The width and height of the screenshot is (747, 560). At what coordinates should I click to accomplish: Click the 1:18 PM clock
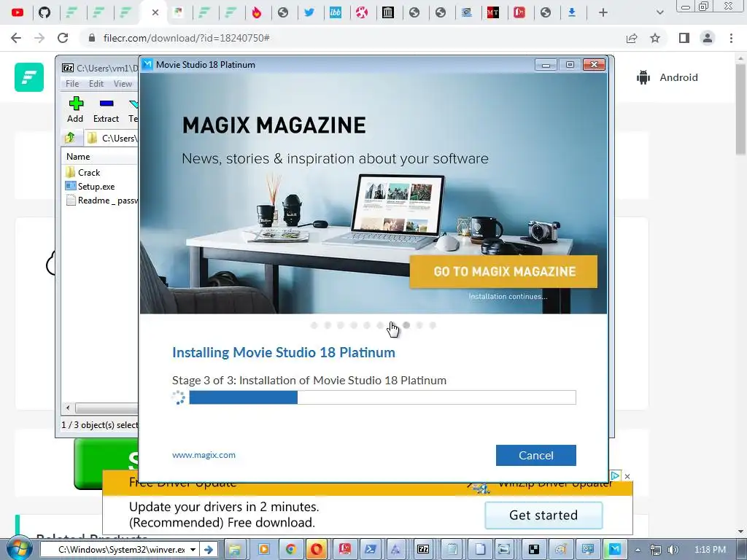pyautogui.click(x=710, y=550)
